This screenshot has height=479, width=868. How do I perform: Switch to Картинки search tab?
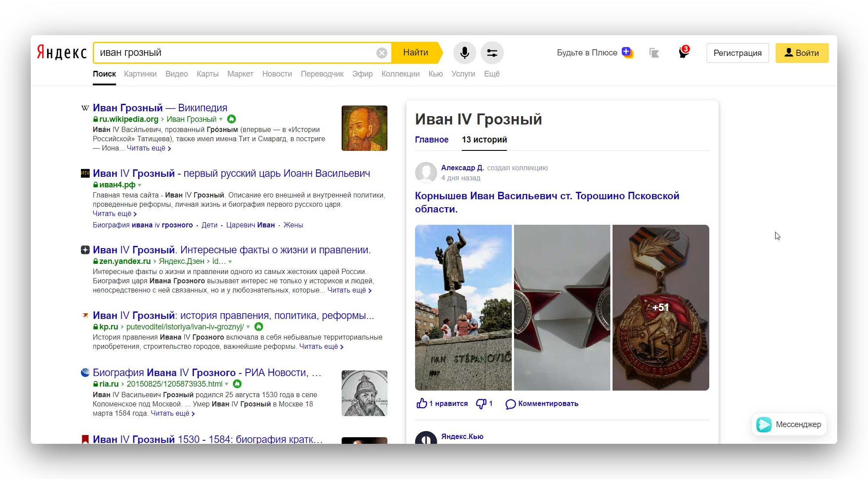pos(140,74)
